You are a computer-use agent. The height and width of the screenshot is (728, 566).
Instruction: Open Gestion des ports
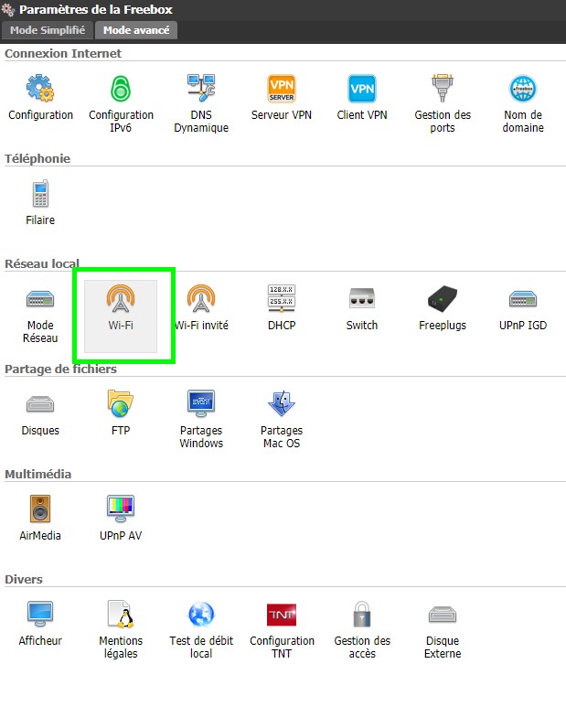point(442,102)
